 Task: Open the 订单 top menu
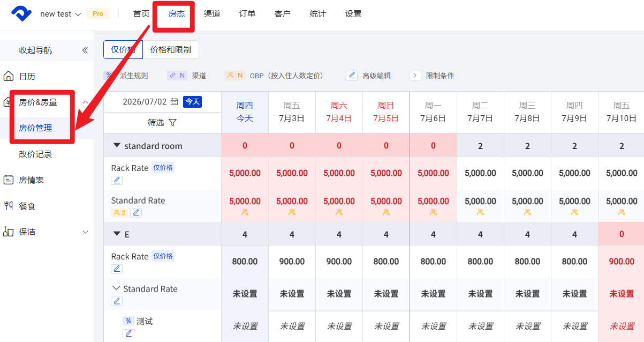[x=247, y=14]
